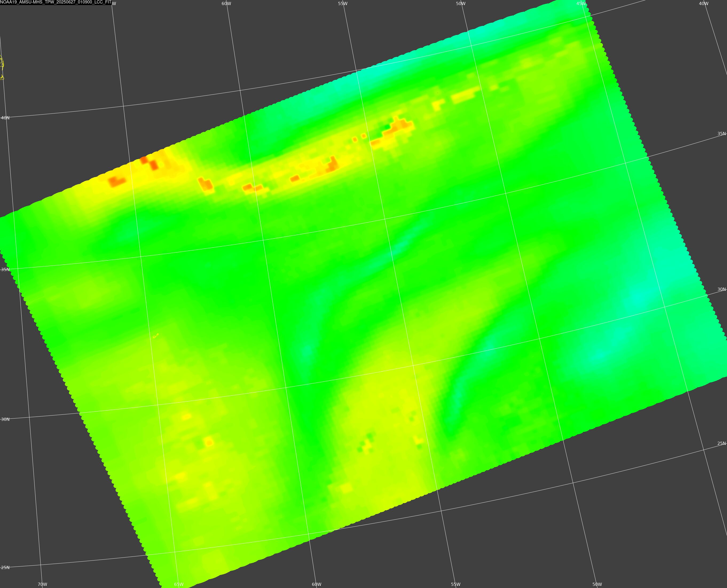Click the 40N latitude label
Viewport: 727px width, 588px height.
click(5, 118)
